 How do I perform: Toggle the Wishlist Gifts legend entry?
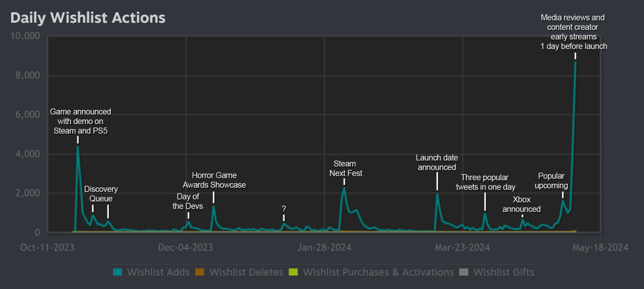503,272
